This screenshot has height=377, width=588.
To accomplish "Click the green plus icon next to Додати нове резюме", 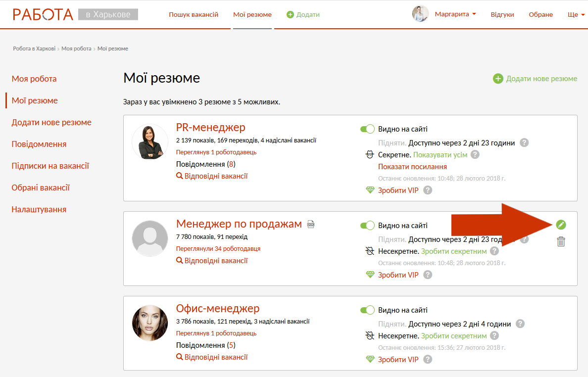I will click(497, 79).
